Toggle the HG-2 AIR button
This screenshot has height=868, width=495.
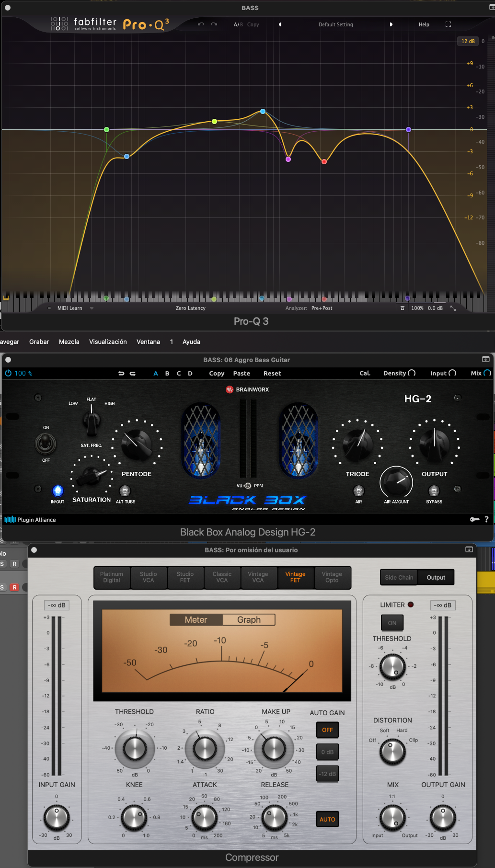[x=358, y=491]
